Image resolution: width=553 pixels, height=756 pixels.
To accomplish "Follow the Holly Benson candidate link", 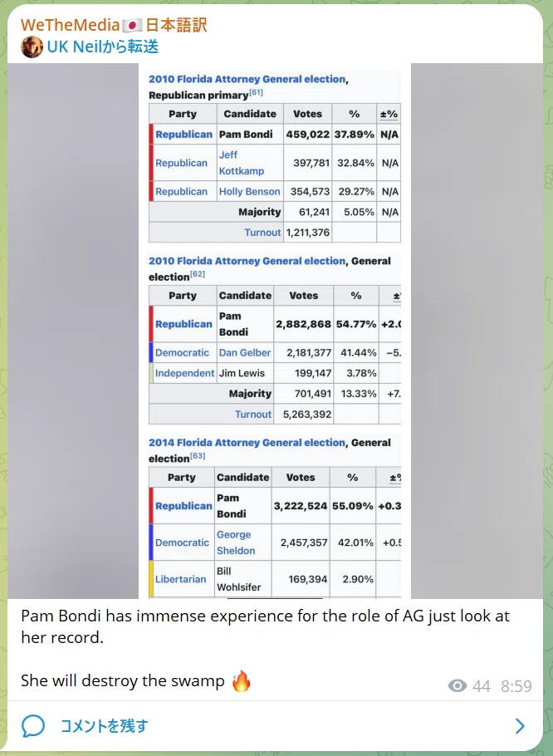I will point(250,191).
